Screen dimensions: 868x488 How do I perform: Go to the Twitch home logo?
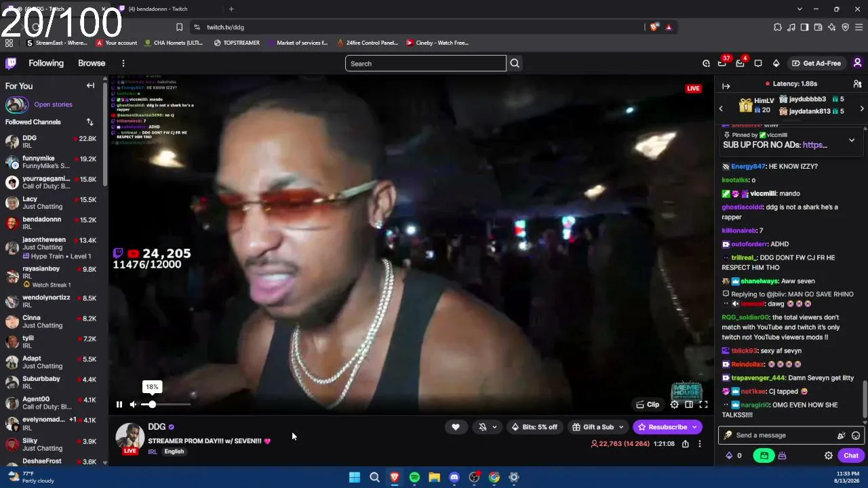coord(11,63)
